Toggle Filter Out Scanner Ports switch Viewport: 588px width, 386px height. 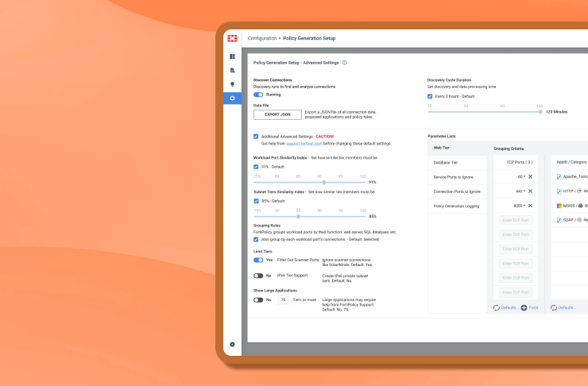[258, 260]
